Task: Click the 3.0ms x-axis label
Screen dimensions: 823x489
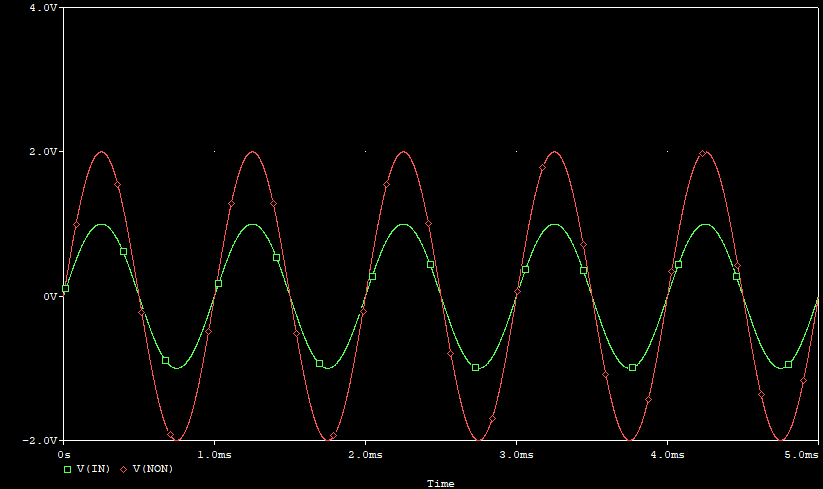Action: coord(516,455)
